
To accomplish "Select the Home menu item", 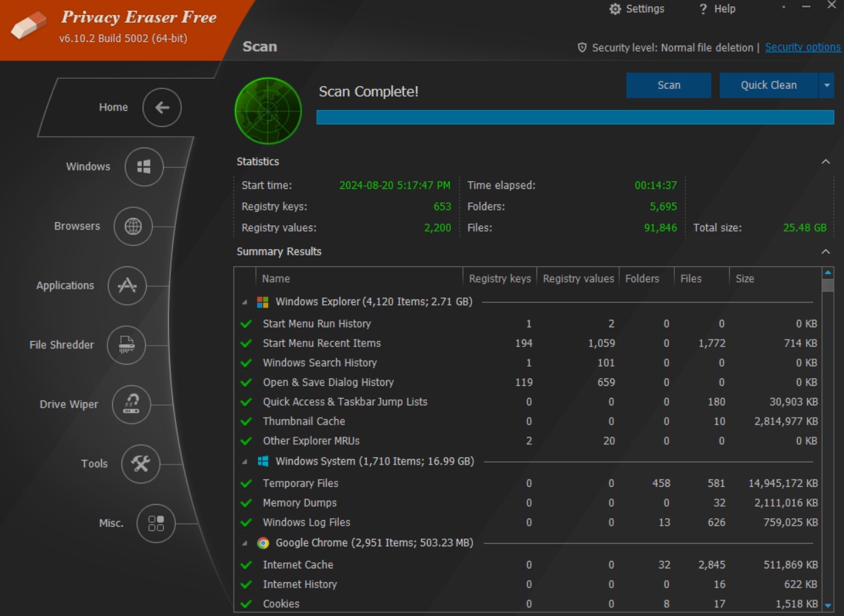I will coord(113,107).
